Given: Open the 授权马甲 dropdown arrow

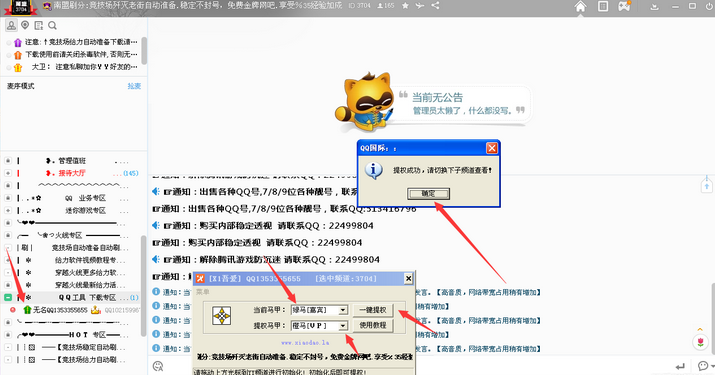Looking at the screenshot, I should (343, 325).
